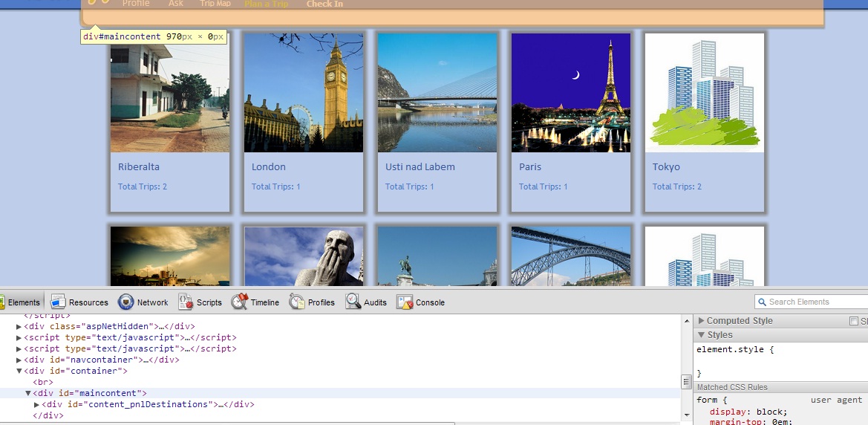The image size is (868, 425).
Task: Open the Resources panel icon
Action: click(58, 302)
